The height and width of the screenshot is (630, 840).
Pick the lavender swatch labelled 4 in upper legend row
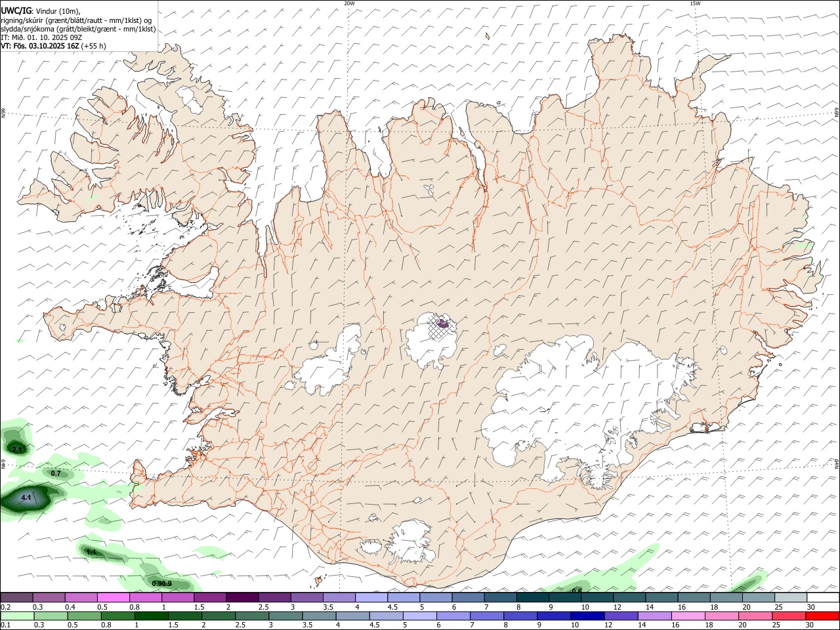371,597
